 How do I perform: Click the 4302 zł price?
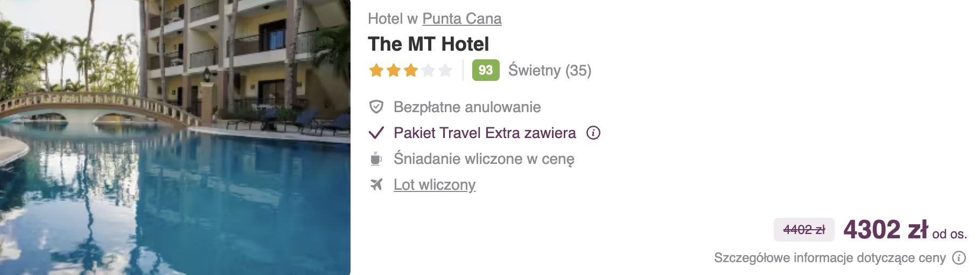tap(886, 230)
